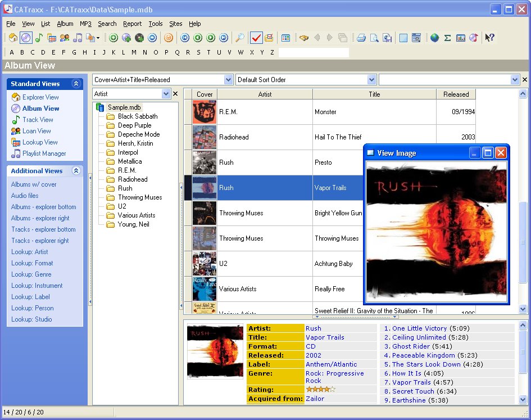
Task: Select the Throwing Muses folder in tree
Action: tap(139, 197)
